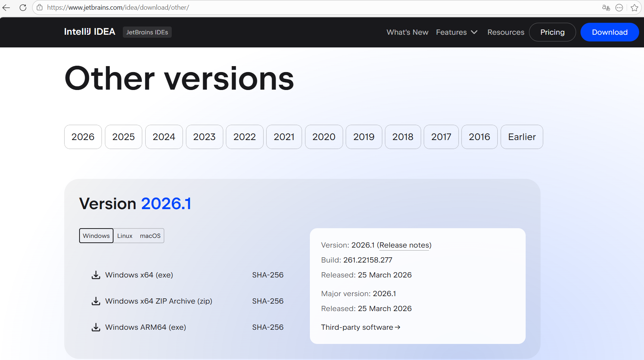
Task: Select the 2019 year filter
Action: [x=364, y=137]
